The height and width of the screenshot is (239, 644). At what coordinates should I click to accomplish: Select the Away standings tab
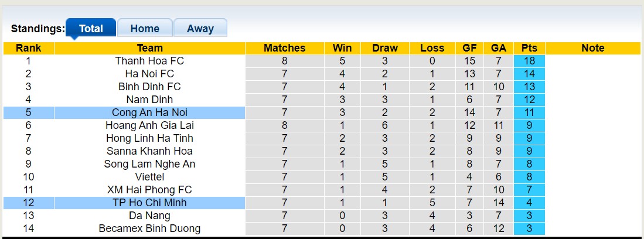(200, 28)
